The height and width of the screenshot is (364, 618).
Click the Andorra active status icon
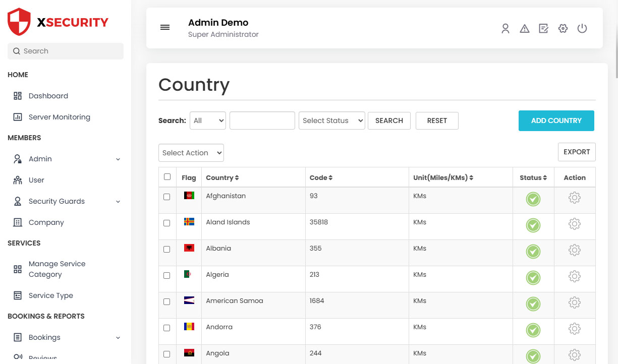coord(533,330)
